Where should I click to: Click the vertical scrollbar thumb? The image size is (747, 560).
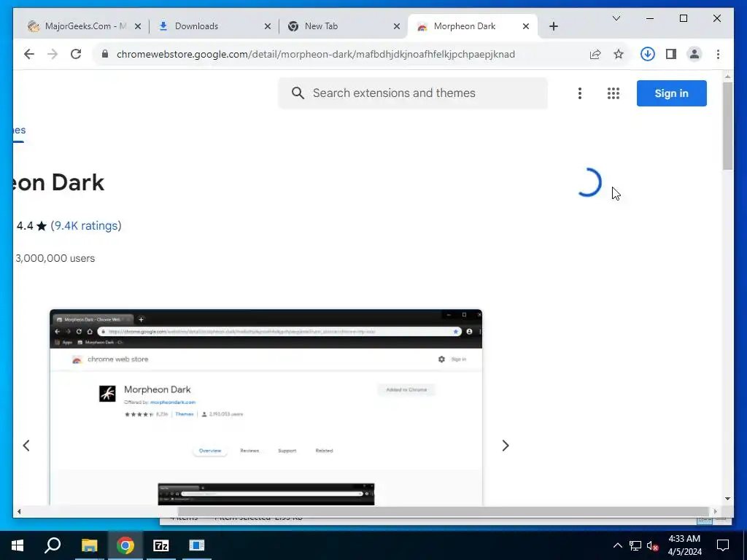tap(727, 126)
